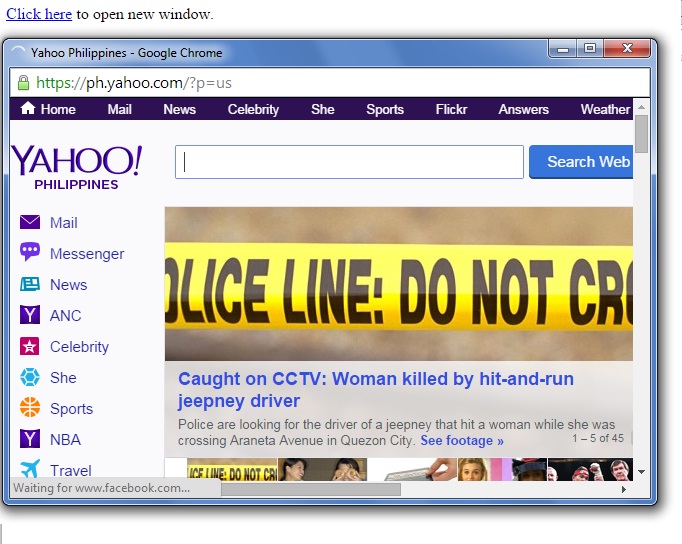
Task: Select the ANC Yahoo icon
Action: pyautogui.click(x=30, y=315)
